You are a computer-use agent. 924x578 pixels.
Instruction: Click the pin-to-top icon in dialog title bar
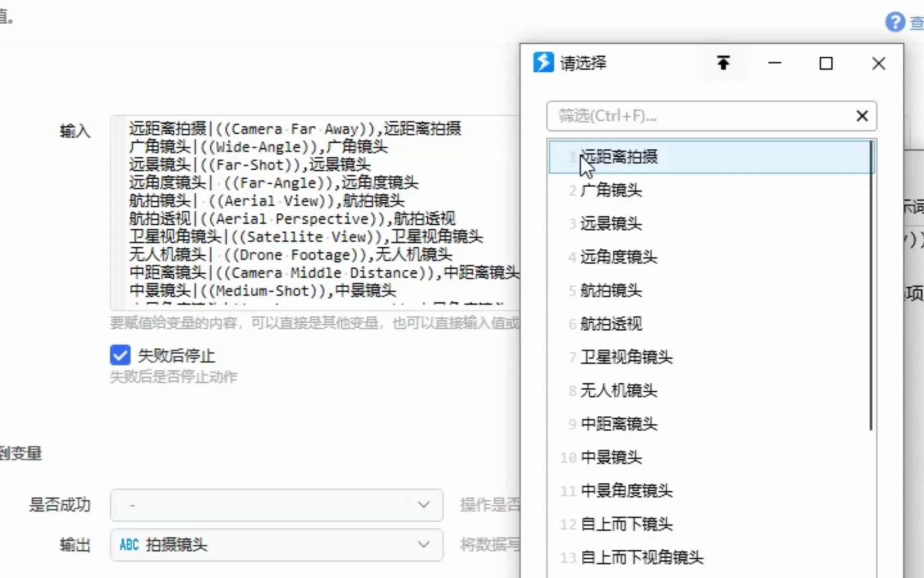point(723,63)
